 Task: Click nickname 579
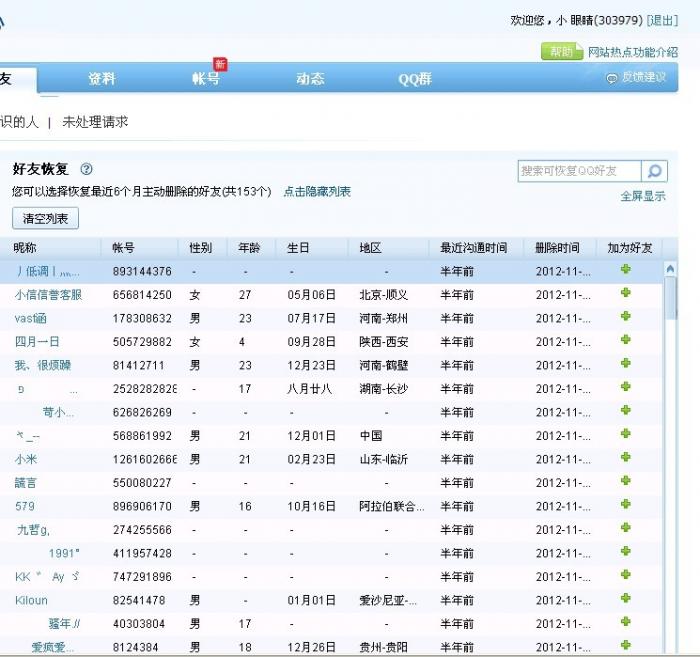point(25,506)
